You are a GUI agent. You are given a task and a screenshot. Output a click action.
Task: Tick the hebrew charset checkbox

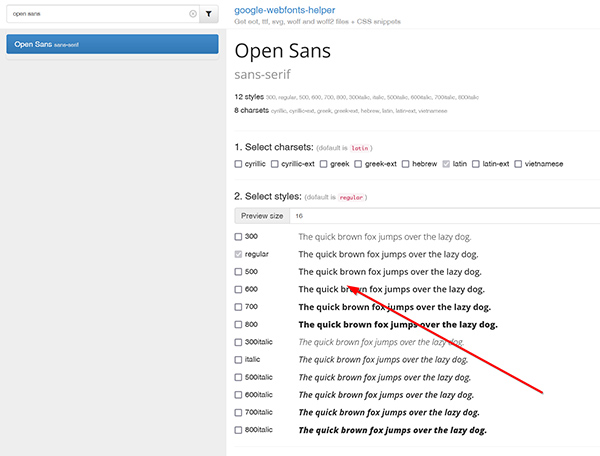coord(407,164)
